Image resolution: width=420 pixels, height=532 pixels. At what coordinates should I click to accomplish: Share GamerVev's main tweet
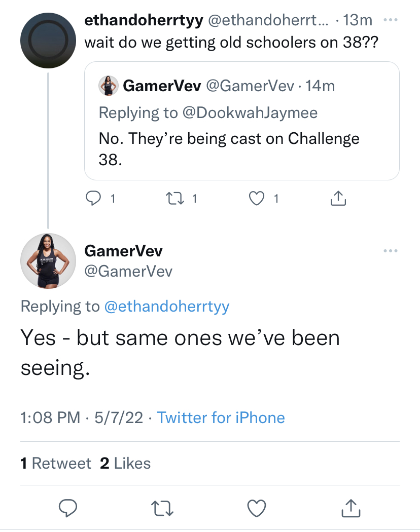351,508
